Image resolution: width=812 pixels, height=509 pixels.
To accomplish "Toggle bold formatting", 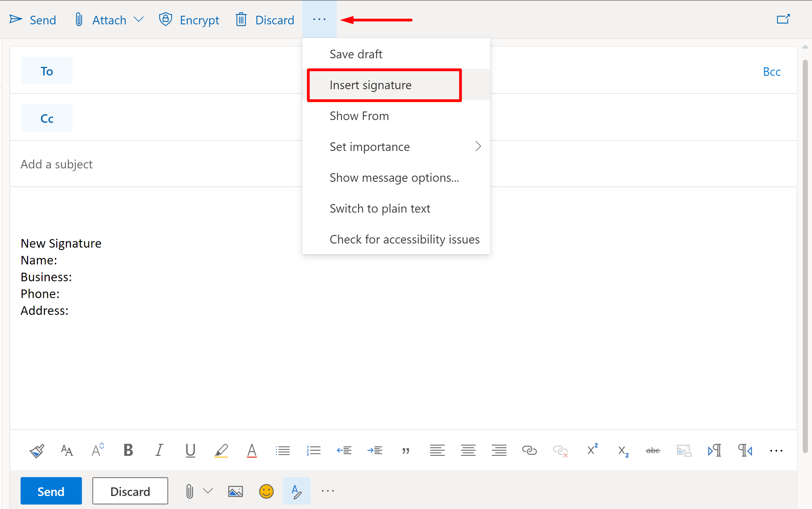I will [x=128, y=450].
